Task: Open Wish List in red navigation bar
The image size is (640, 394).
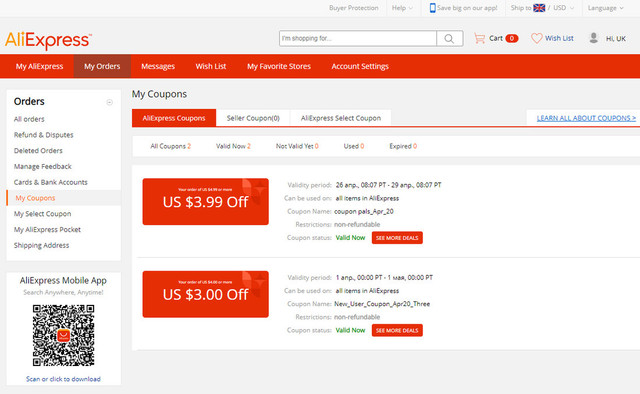Action: coord(211,66)
